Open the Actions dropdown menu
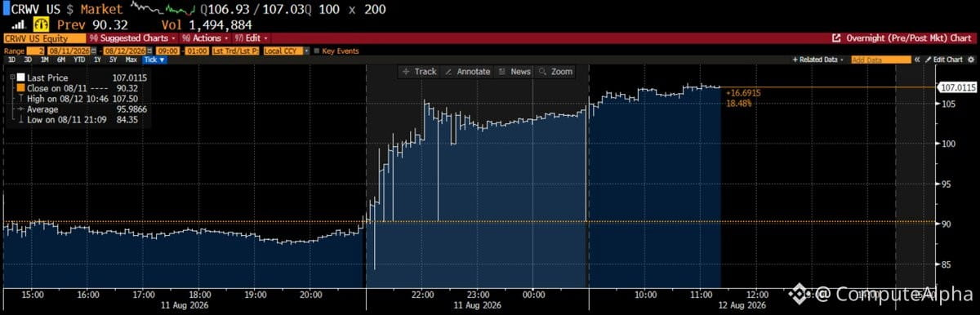The height and width of the screenshot is (315, 980). coord(205,38)
